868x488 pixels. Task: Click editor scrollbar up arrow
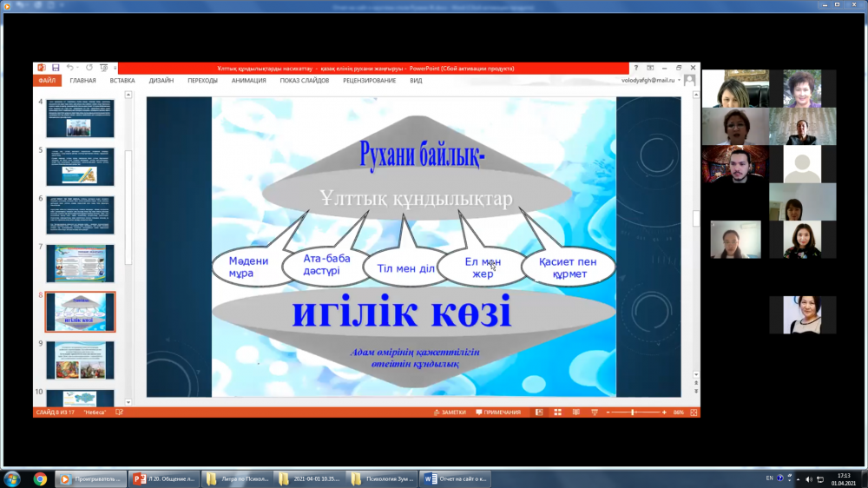click(x=696, y=96)
